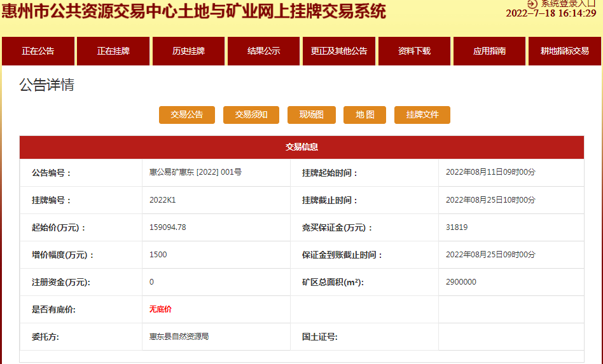Open the 系统登录入口 login link
Image resolution: width=603 pixels, height=364 pixels.
568,4
